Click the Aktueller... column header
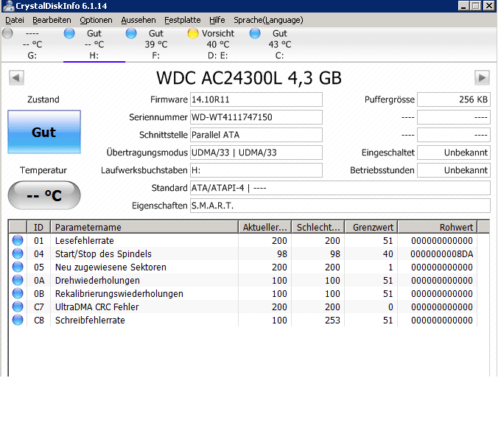501x448 pixels. click(265, 227)
